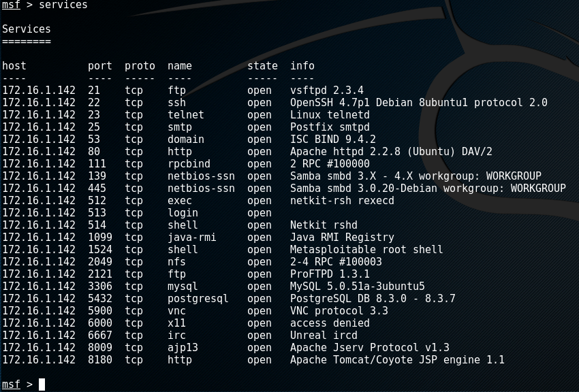Click the blinking cursor at the bottom msf prompt
The height and width of the screenshot is (392, 579).
[x=42, y=385]
